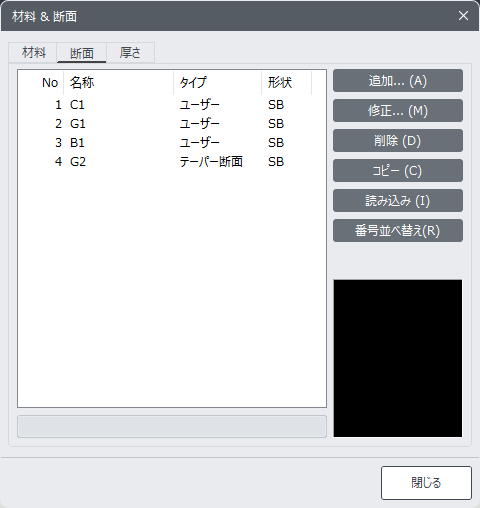Click the 追加... (A) button
The height and width of the screenshot is (508, 480).
(398, 81)
